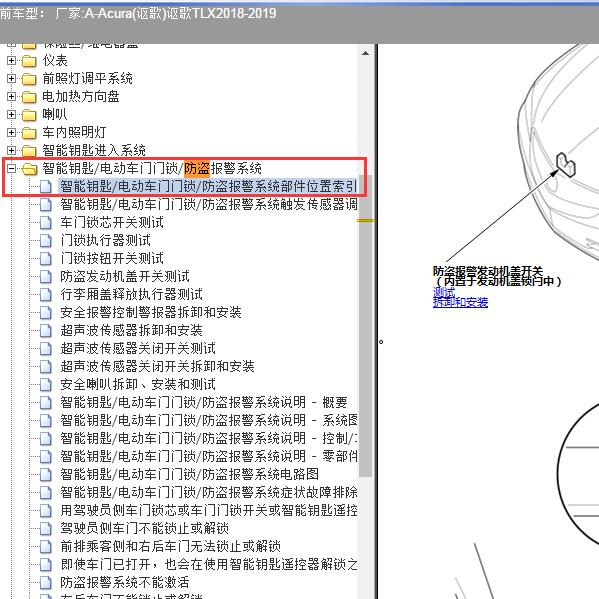
Task: Click the hood switch part in the diagram
Action: click(x=565, y=165)
